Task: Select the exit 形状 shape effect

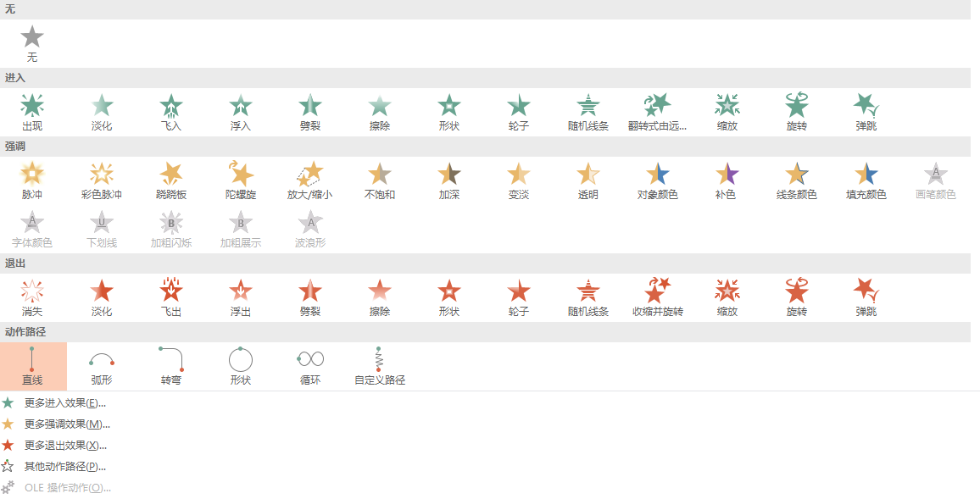Action: click(x=448, y=298)
